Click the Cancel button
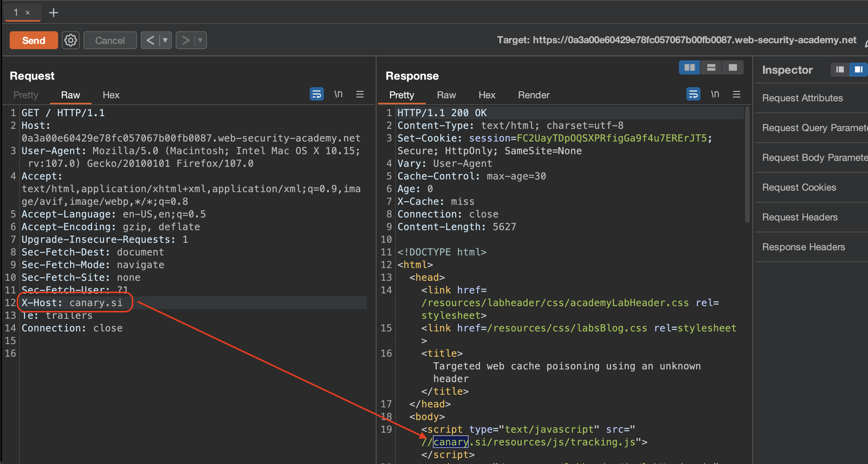 pyautogui.click(x=110, y=40)
